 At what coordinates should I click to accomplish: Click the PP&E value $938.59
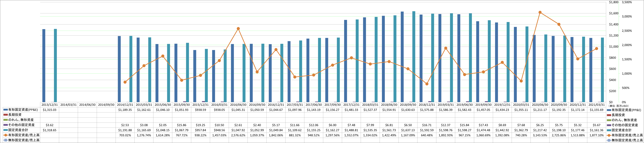201,110
